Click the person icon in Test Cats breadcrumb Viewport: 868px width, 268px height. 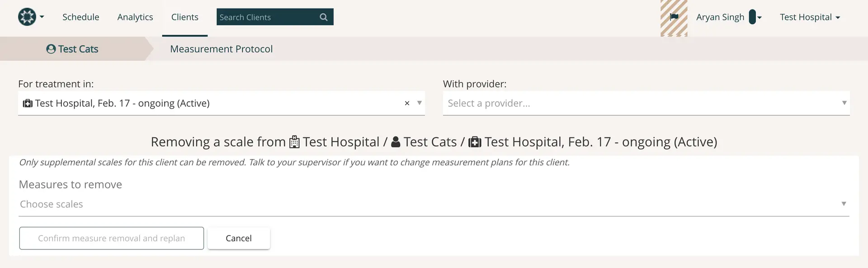[x=50, y=49]
